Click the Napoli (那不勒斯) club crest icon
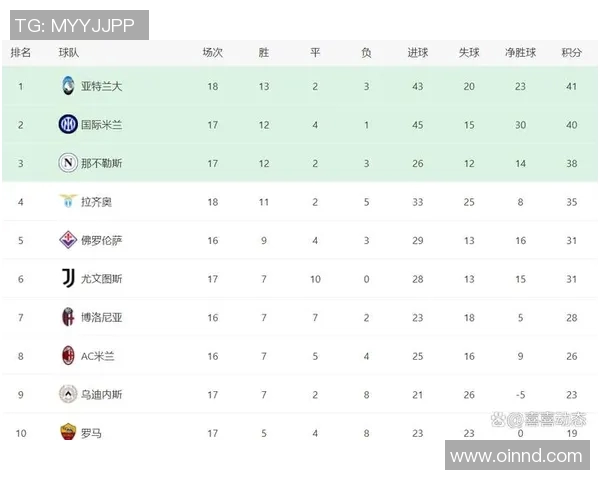Viewport: 600px width, 480px height. (67, 163)
